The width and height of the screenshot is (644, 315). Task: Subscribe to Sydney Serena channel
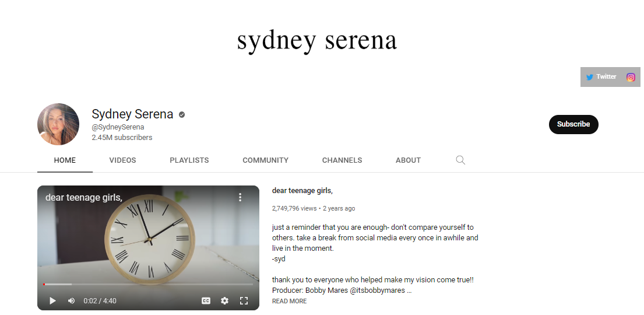click(573, 124)
